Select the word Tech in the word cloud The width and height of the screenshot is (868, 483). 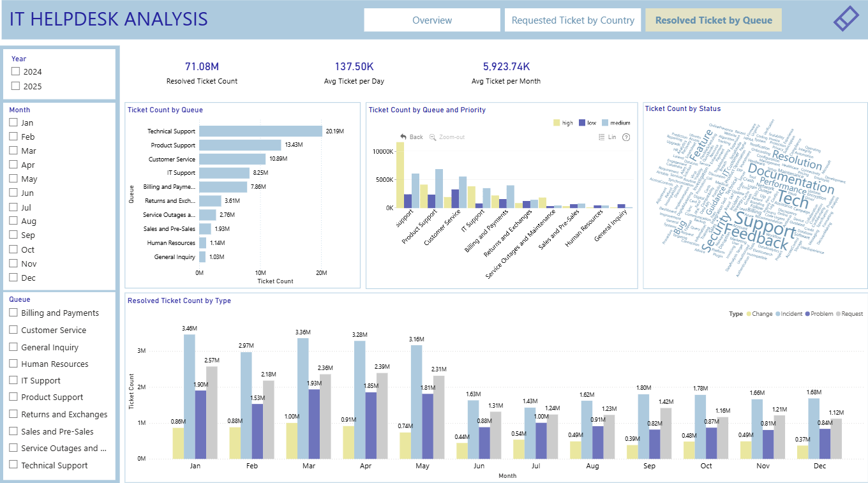click(x=793, y=199)
